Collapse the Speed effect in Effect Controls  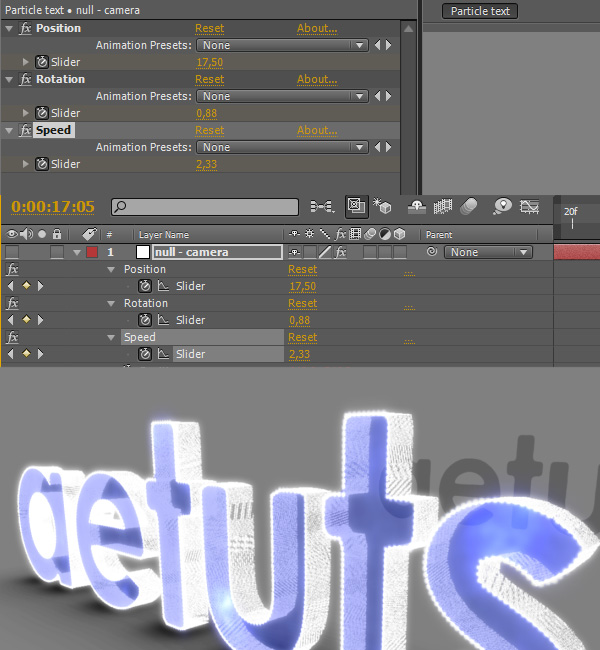tap(9, 131)
